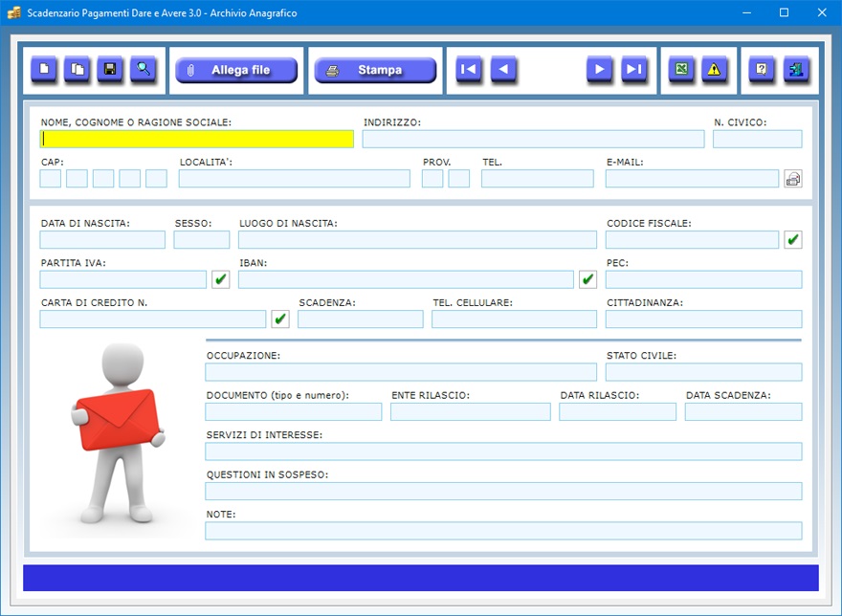Click the Servizi di Interesse field
The height and width of the screenshot is (616, 842).
tap(503, 451)
